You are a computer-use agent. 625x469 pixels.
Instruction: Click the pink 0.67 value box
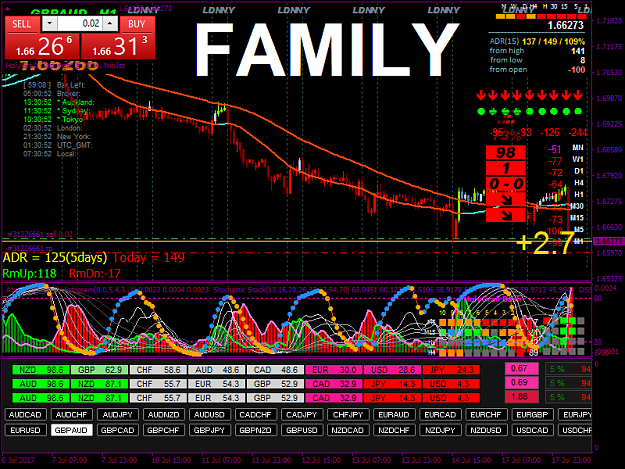pyautogui.click(x=521, y=369)
